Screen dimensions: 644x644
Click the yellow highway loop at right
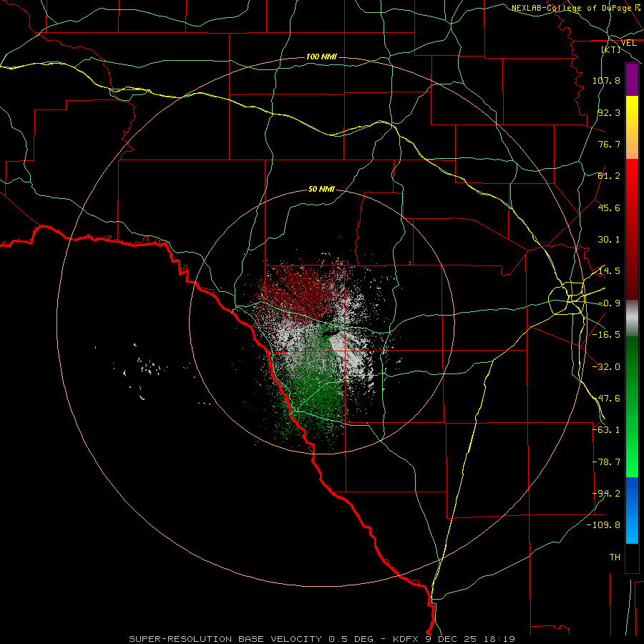pos(566,298)
